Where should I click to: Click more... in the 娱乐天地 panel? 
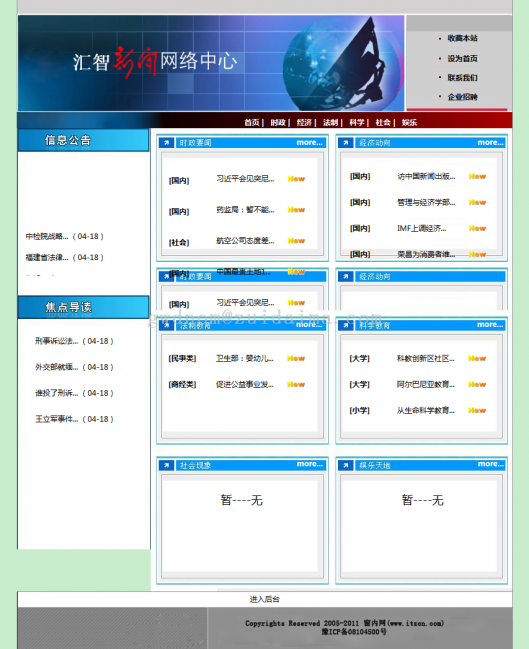click(x=491, y=464)
